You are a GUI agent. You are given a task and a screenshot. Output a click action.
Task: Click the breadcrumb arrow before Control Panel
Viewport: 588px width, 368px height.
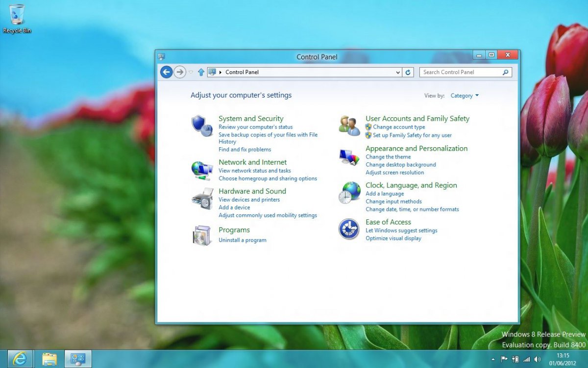[220, 72]
